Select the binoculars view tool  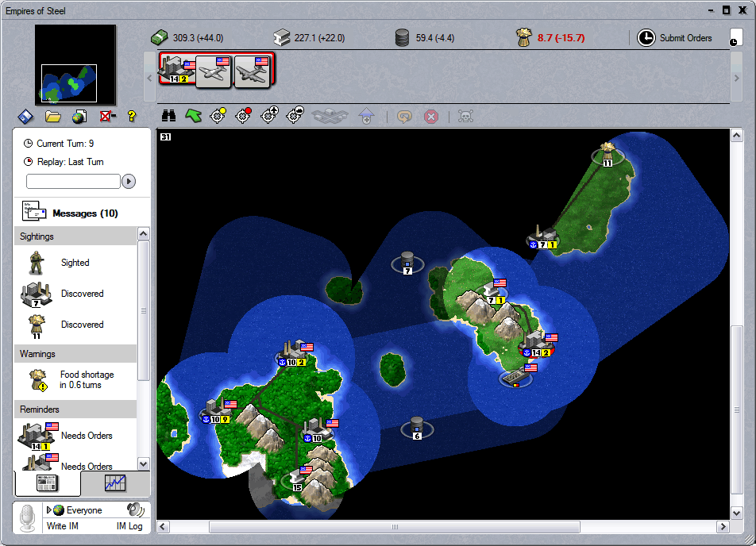(168, 116)
